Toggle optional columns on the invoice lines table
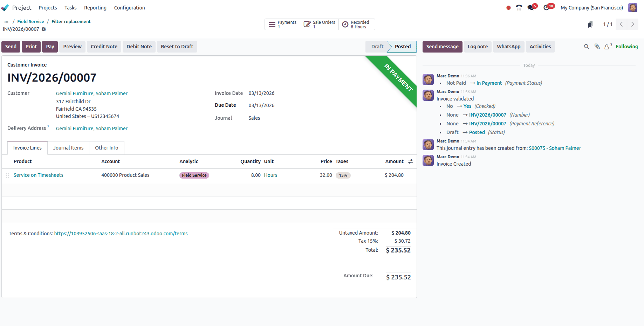The image size is (644, 326). pos(410,161)
